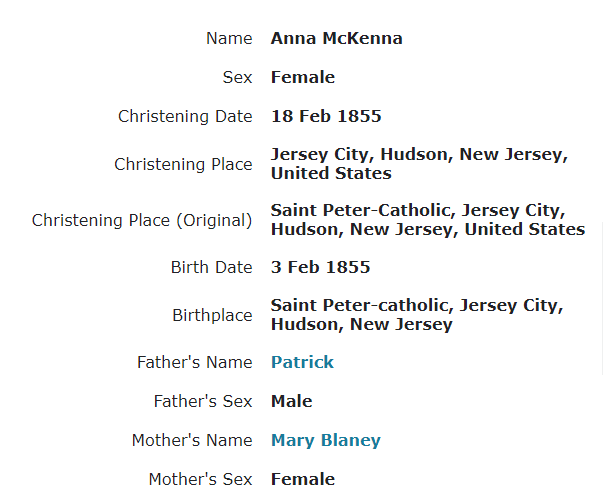Open the Mary Blaney mother's name link

(325, 440)
